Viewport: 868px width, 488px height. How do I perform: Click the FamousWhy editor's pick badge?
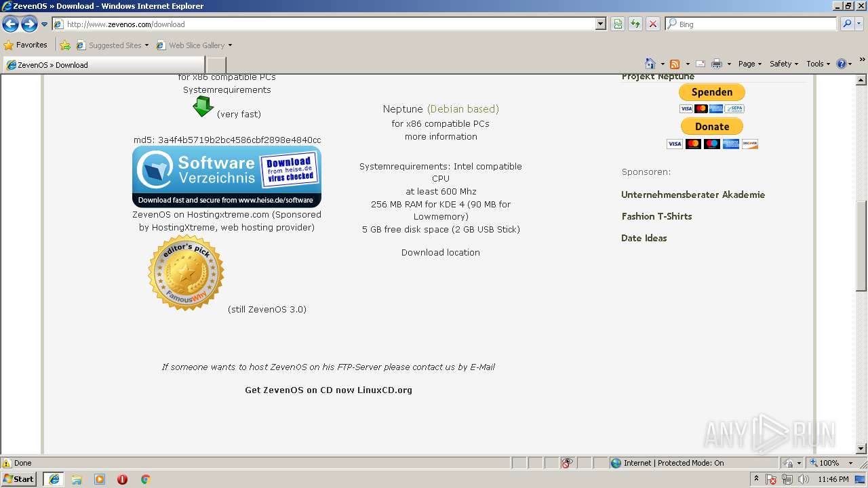[x=186, y=273]
